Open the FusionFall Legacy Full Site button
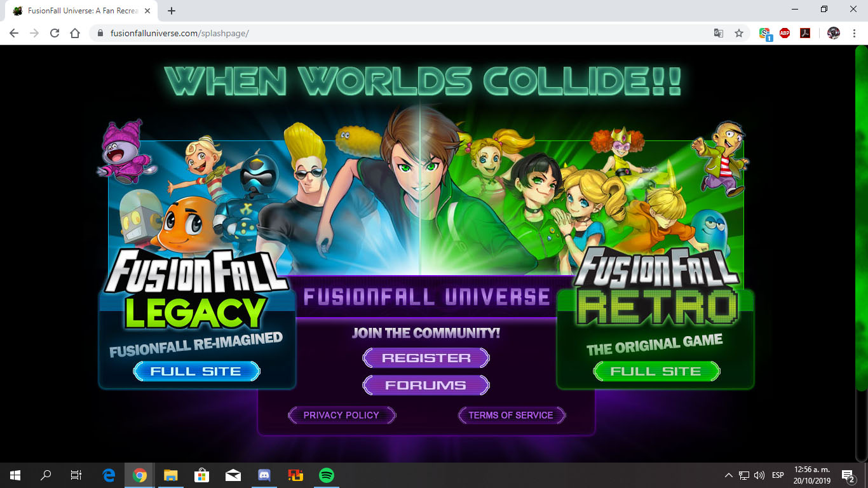 coord(196,371)
